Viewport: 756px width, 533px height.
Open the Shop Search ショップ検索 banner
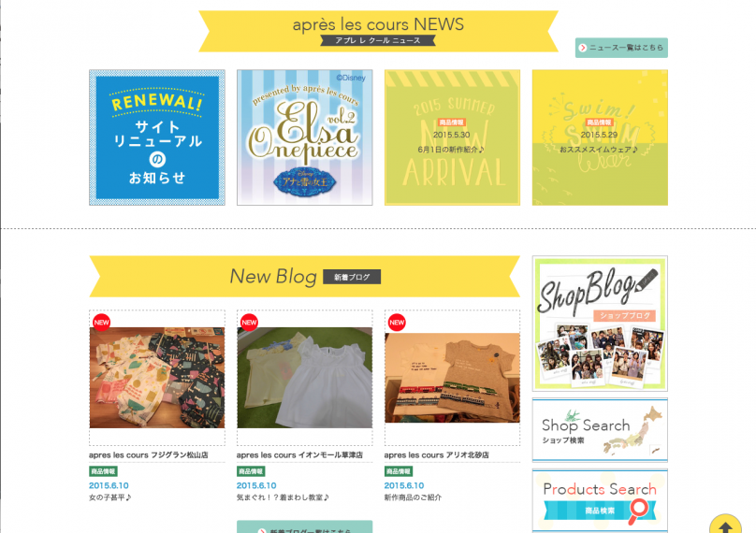tap(600, 430)
